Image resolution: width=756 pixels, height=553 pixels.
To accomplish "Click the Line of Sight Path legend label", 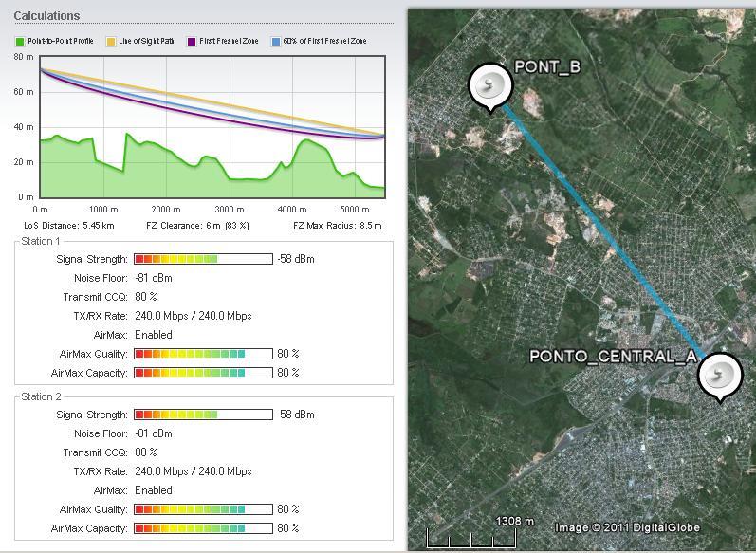I will tap(146, 42).
